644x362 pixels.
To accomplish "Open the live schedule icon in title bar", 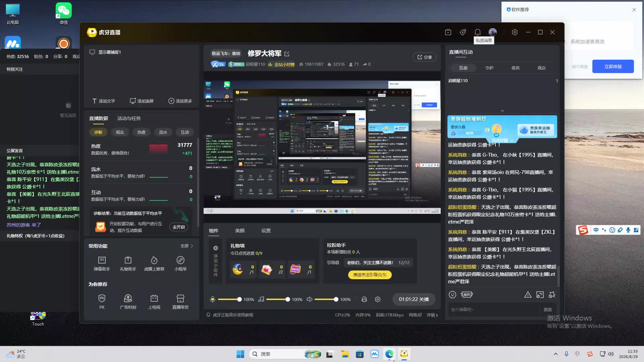I will pyautogui.click(x=448, y=32).
